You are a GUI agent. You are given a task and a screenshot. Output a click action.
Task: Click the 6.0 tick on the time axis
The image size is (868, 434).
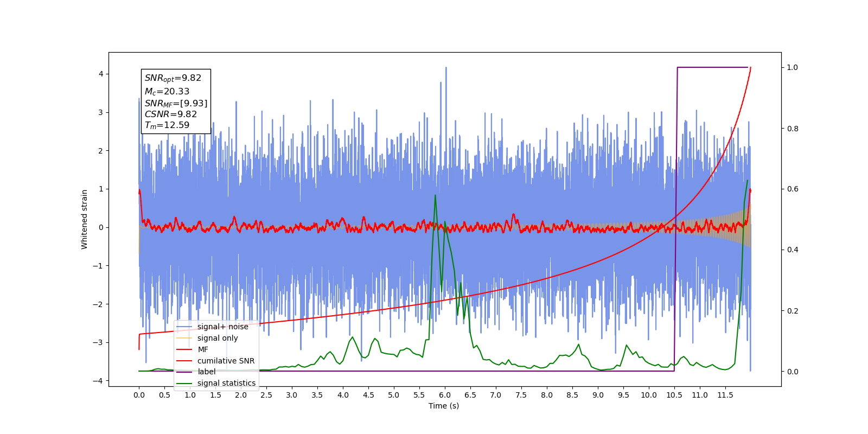pos(445,395)
